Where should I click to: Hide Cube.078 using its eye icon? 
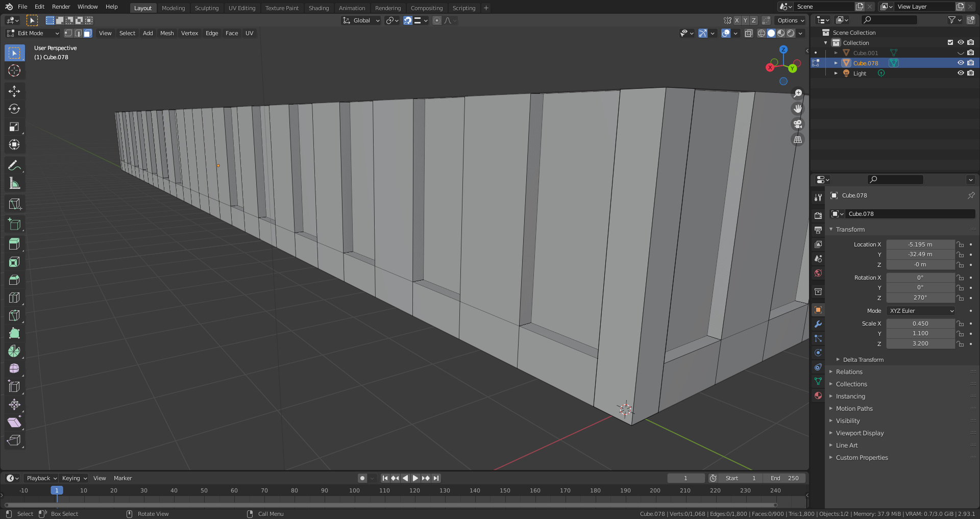coord(960,63)
